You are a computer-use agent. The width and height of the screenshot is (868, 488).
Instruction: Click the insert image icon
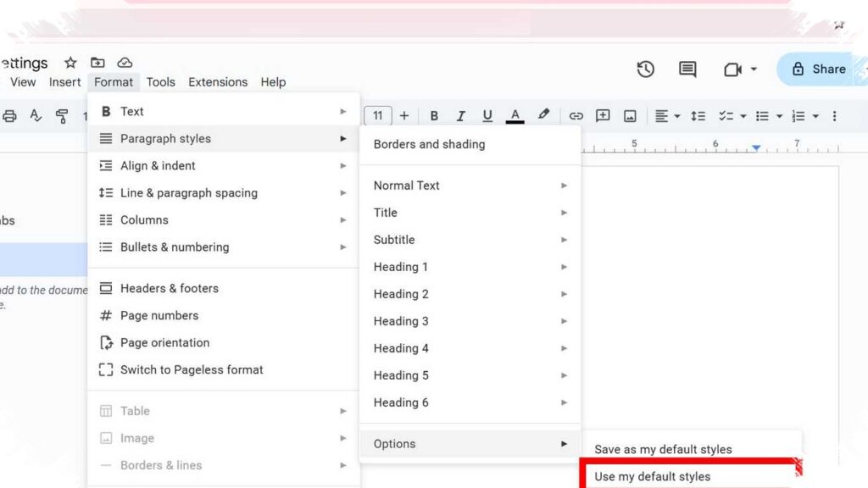coord(630,116)
